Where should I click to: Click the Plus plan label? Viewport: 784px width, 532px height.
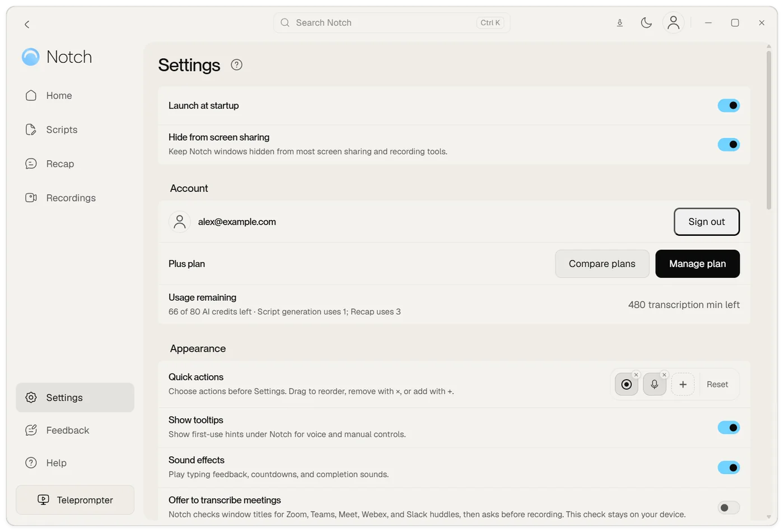click(x=186, y=264)
